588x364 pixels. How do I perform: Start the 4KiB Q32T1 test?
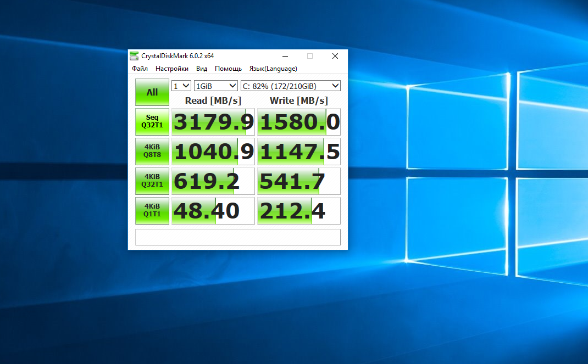pos(152,181)
